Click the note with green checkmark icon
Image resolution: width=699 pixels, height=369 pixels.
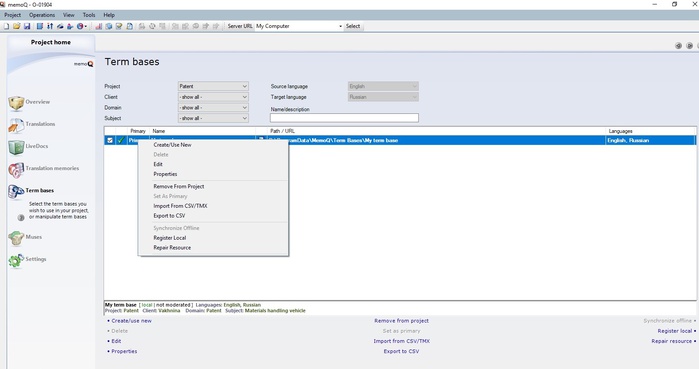click(x=119, y=26)
